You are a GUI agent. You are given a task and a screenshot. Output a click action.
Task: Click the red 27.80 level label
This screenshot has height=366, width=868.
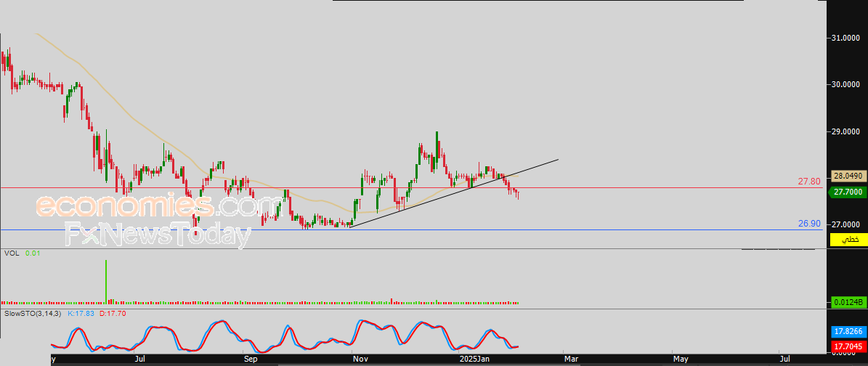tap(808, 181)
